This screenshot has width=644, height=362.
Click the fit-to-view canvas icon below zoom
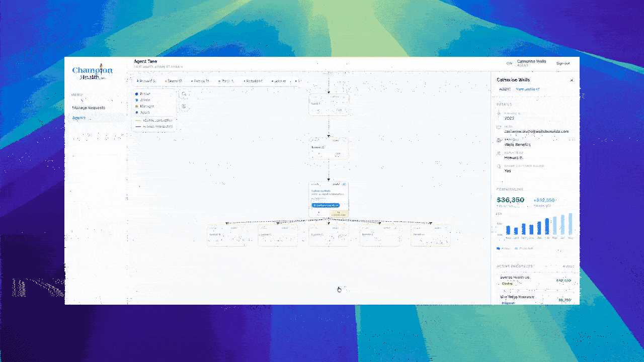coord(184,107)
